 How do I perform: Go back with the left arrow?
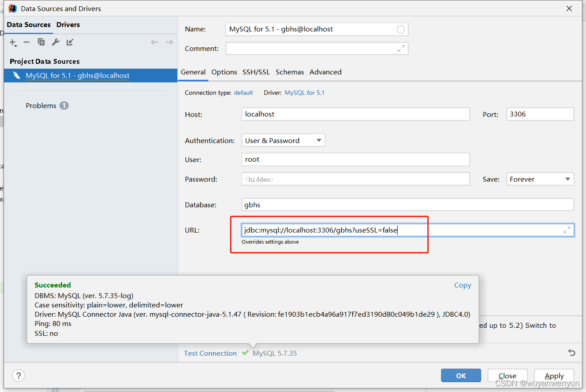coord(154,42)
